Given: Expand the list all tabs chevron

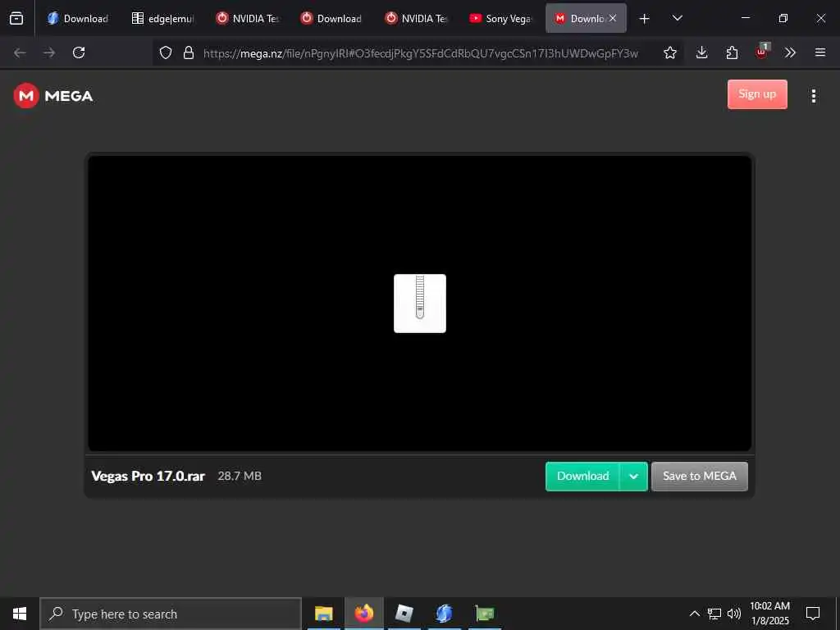Looking at the screenshot, I should point(677,18).
